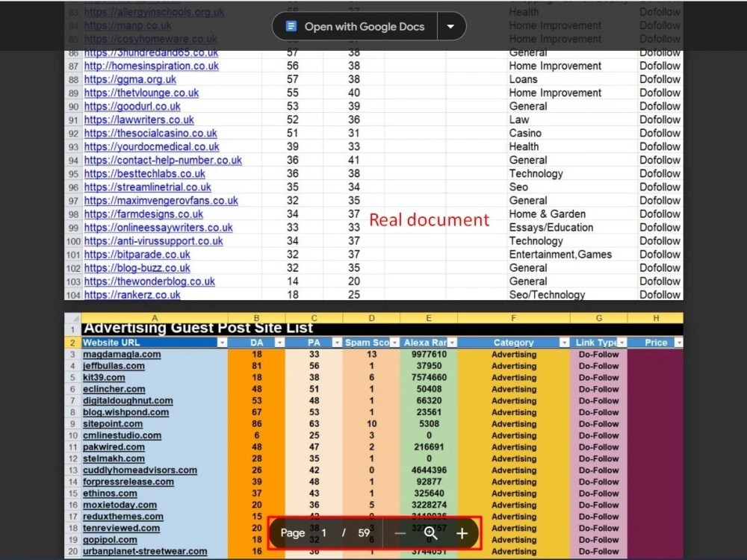
Task: Open the jeffbullas.com link
Action: coord(114,366)
